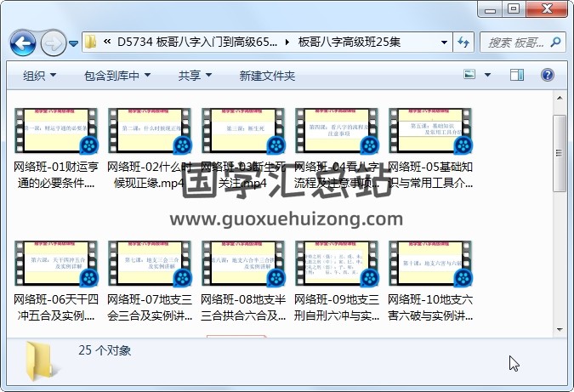Select the 板哥八字高级班25集 breadcrumb
Image resolution: width=574 pixels, height=392 pixels.
tap(350, 42)
